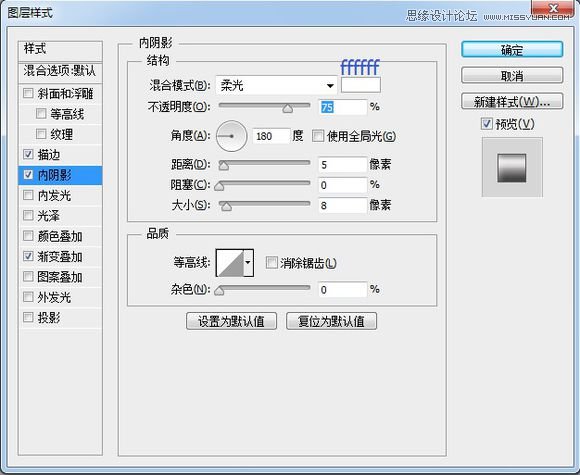
Task: Enable the 投影 checkbox
Action: tap(28, 317)
